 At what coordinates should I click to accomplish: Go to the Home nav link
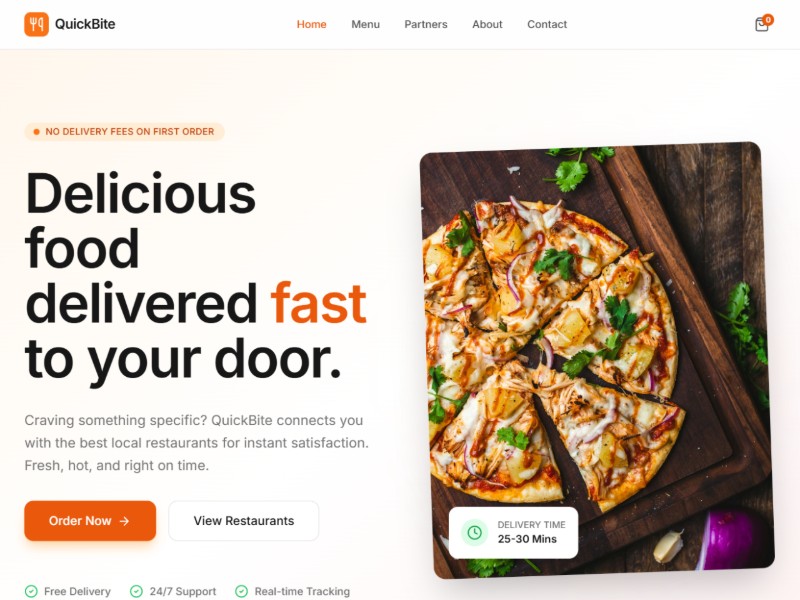coord(311,24)
